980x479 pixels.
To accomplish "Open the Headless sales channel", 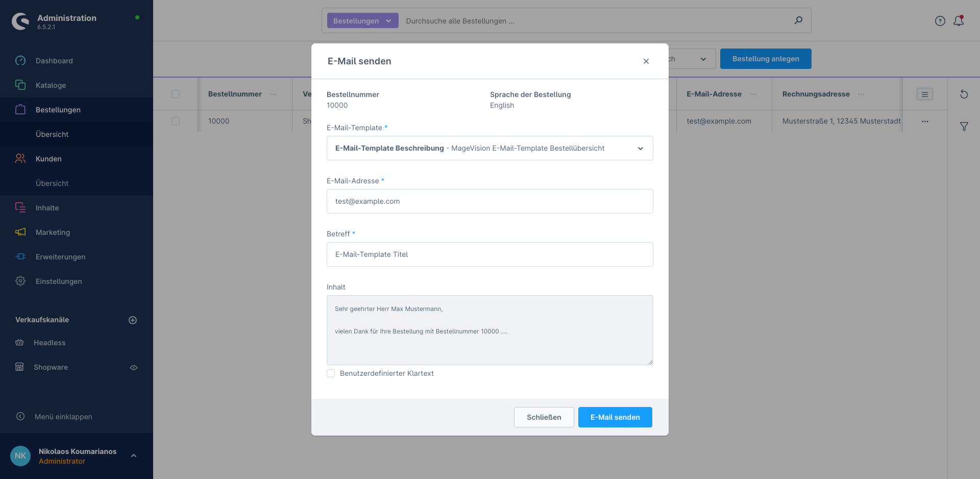I will [50, 343].
